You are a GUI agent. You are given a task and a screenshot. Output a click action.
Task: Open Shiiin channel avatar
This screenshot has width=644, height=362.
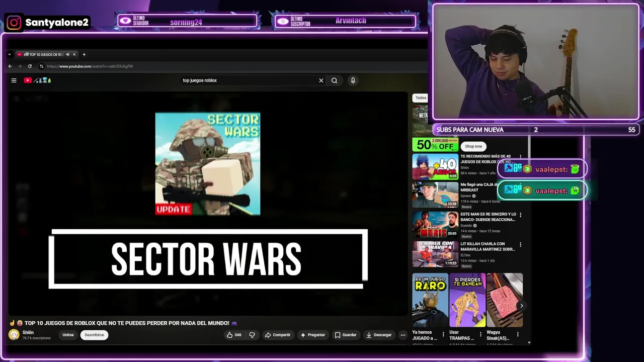coord(14,335)
